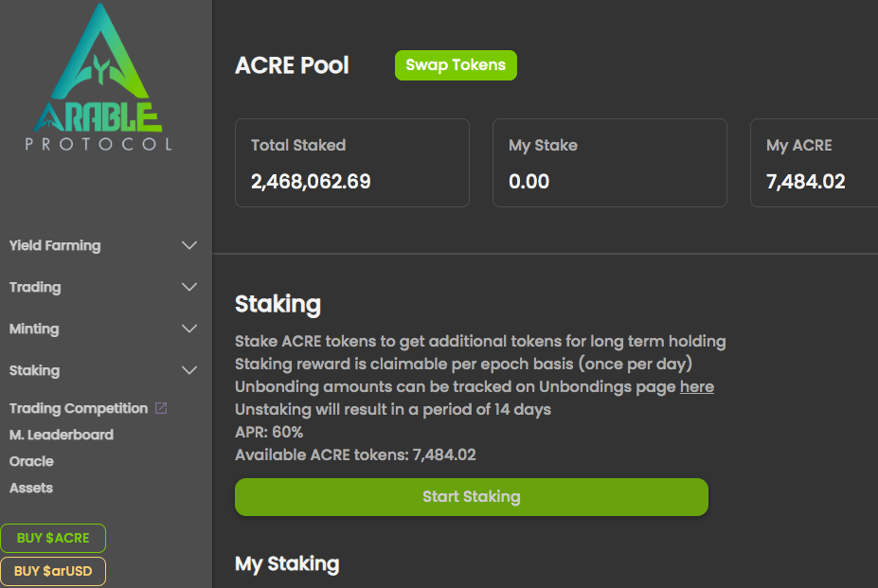Click the Total Staked card
Screen dimensions: 878x588
tap(352, 163)
